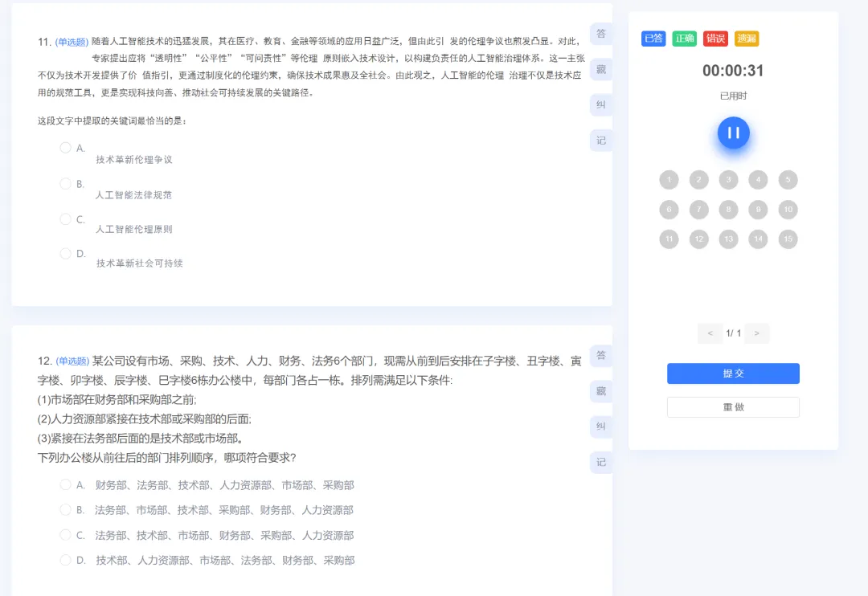
Task: Open the answer (答) tab for question 12
Action: 601,355
